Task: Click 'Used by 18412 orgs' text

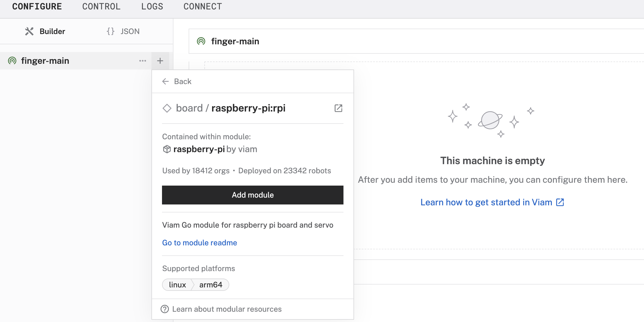Action: pos(196,171)
